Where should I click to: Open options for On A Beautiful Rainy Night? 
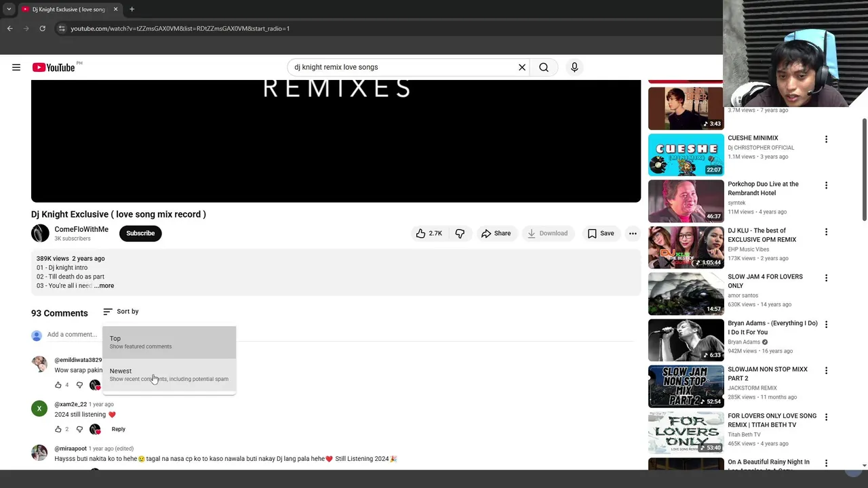(826, 463)
